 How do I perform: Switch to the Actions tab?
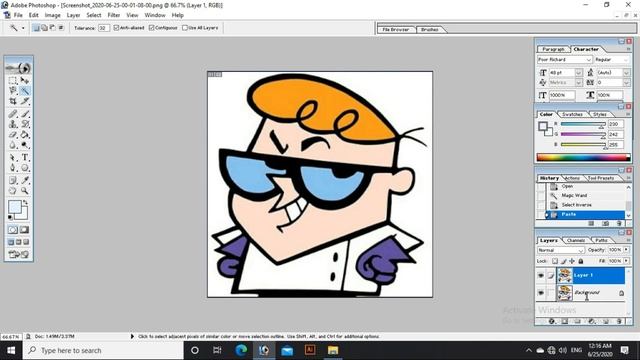(x=572, y=178)
